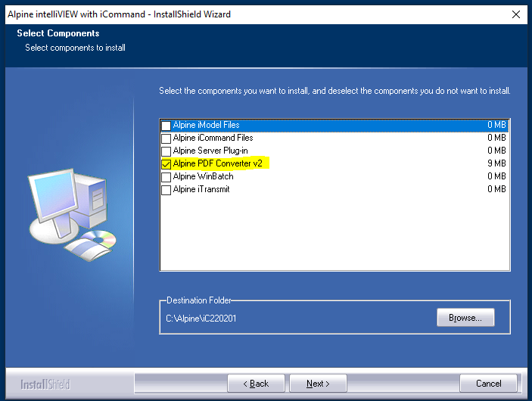Select the Alpine iModel Files row label
This screenshot has height=401, width=532.
point(207,125)
